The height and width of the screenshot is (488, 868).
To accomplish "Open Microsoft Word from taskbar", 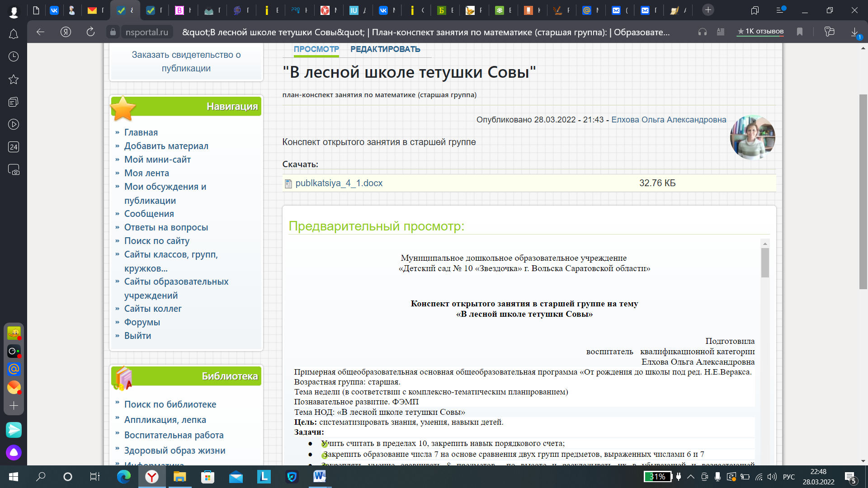I will 319,476.
